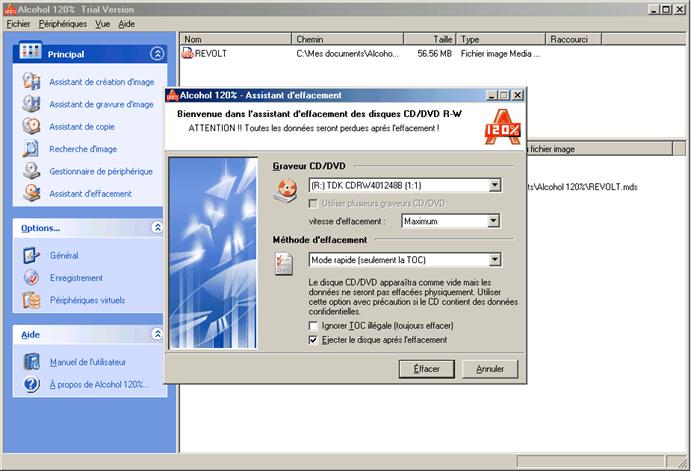
Task: Click the Fichier image Media type cell
Action: point(500,54)
